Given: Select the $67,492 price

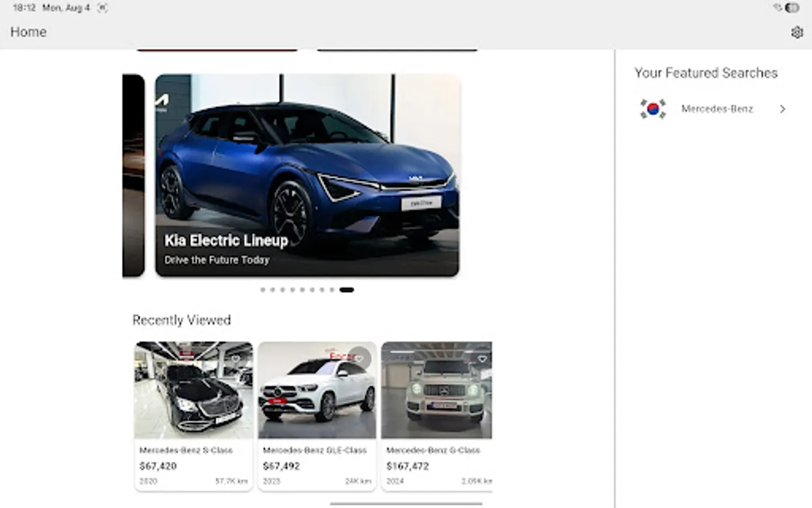Looking at the screenshot, I should point(281,466).
